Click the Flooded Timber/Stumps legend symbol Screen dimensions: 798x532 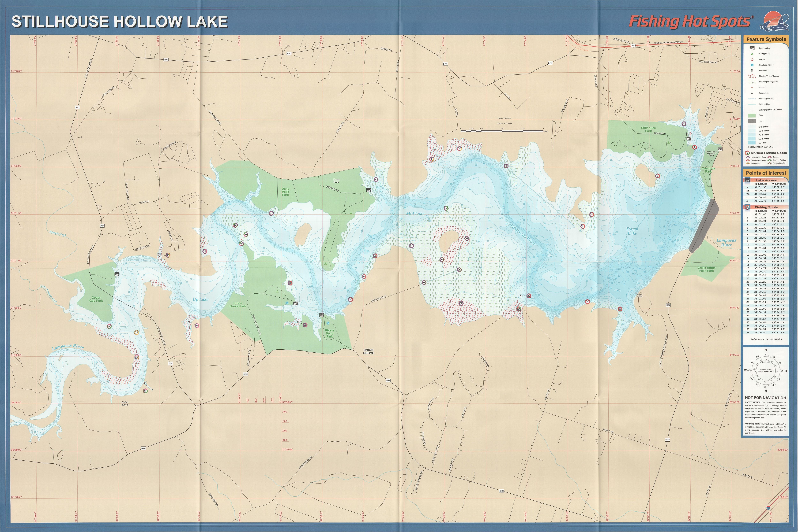(x=752, y=76)
